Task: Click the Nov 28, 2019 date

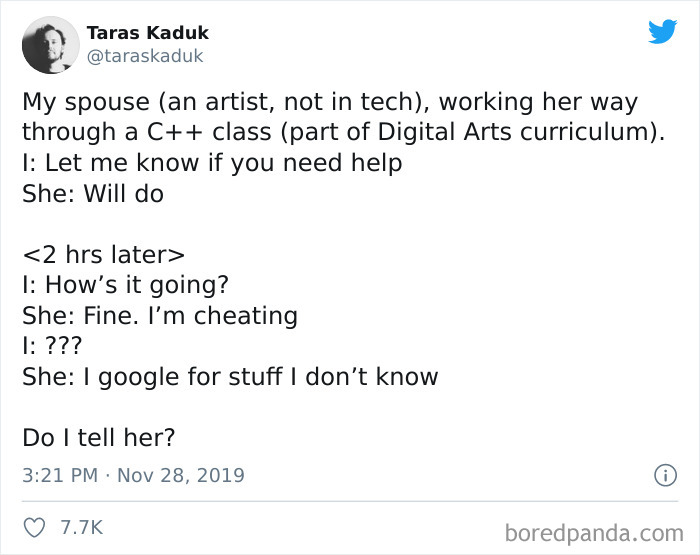Action: coord(181,475)
